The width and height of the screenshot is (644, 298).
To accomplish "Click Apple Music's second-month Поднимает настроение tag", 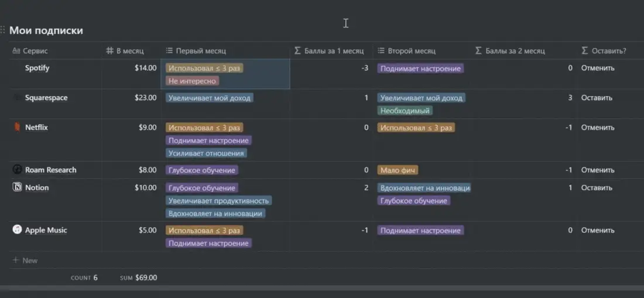I will coord(420,230).
